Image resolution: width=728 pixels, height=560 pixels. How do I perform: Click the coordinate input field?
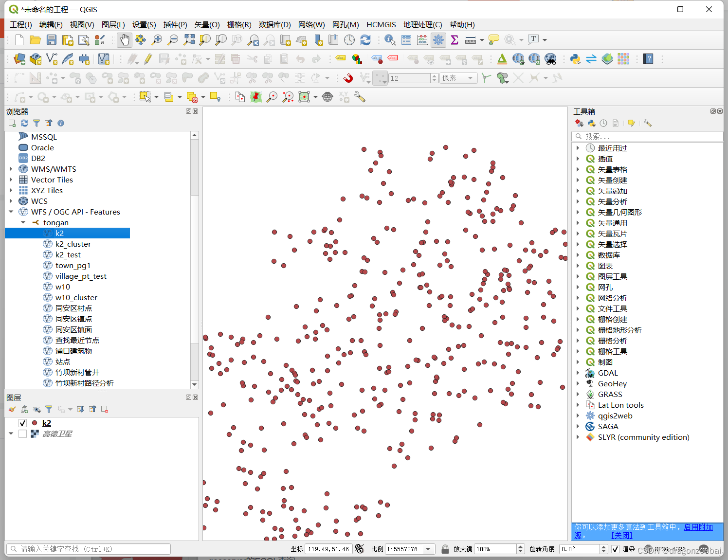[x=328, y=549]
